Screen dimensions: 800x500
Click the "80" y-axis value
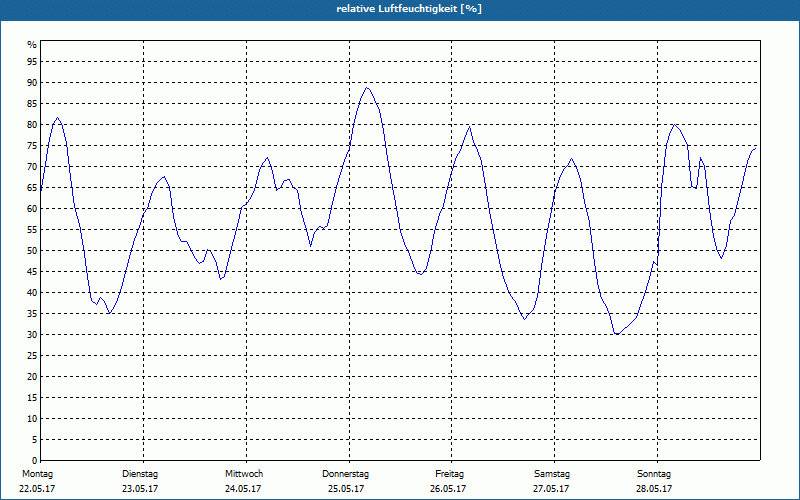pos(32,124)
